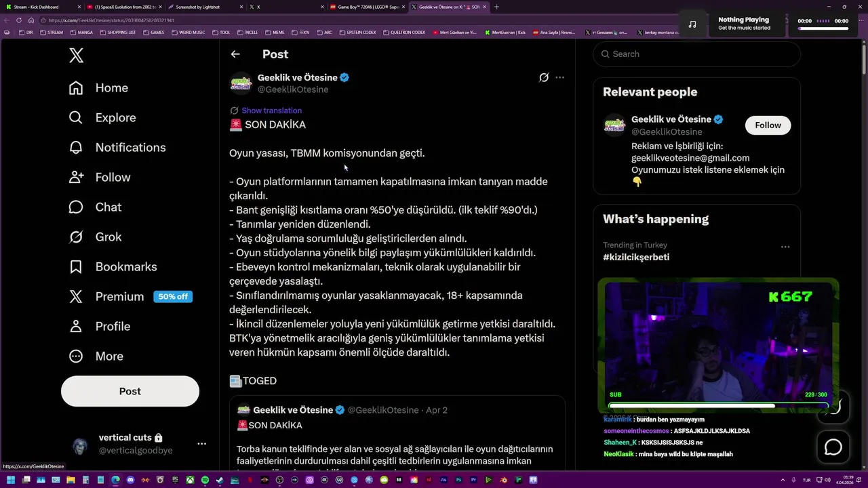Click the browser address bar URL
868x488 pixels.
pos(112,20)
